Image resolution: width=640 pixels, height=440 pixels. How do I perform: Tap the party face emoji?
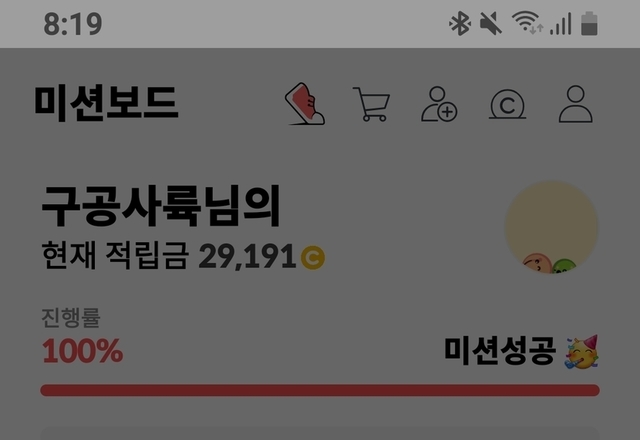[582, 352]
